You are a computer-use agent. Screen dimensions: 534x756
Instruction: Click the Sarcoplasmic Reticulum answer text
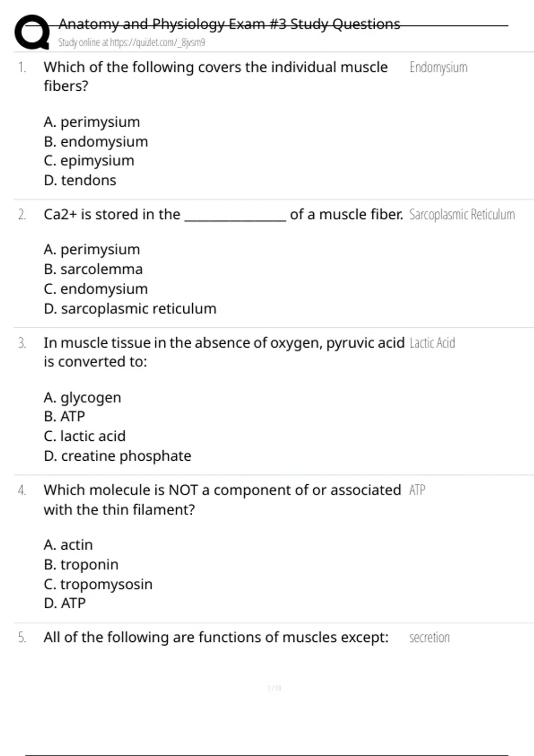tap(462, 215)
